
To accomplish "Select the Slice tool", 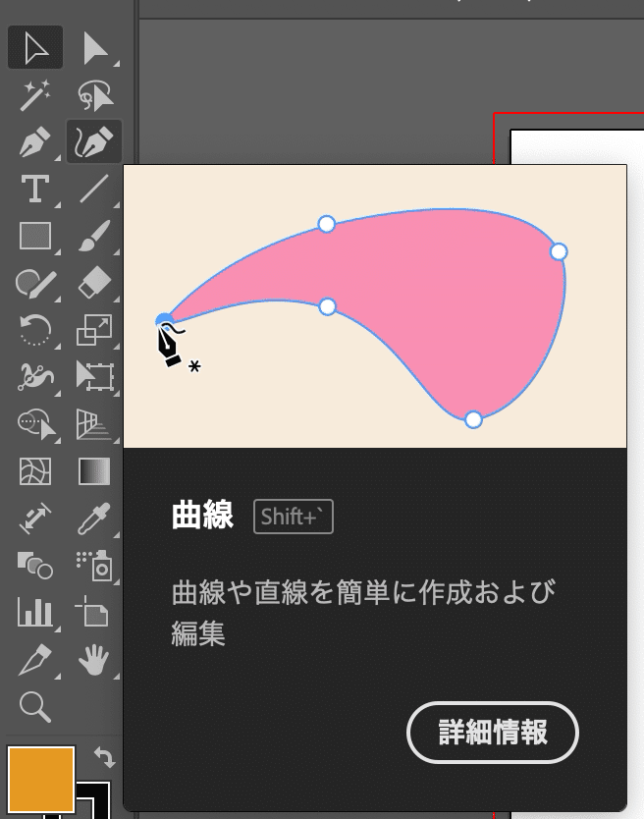I will click(35, 659).
